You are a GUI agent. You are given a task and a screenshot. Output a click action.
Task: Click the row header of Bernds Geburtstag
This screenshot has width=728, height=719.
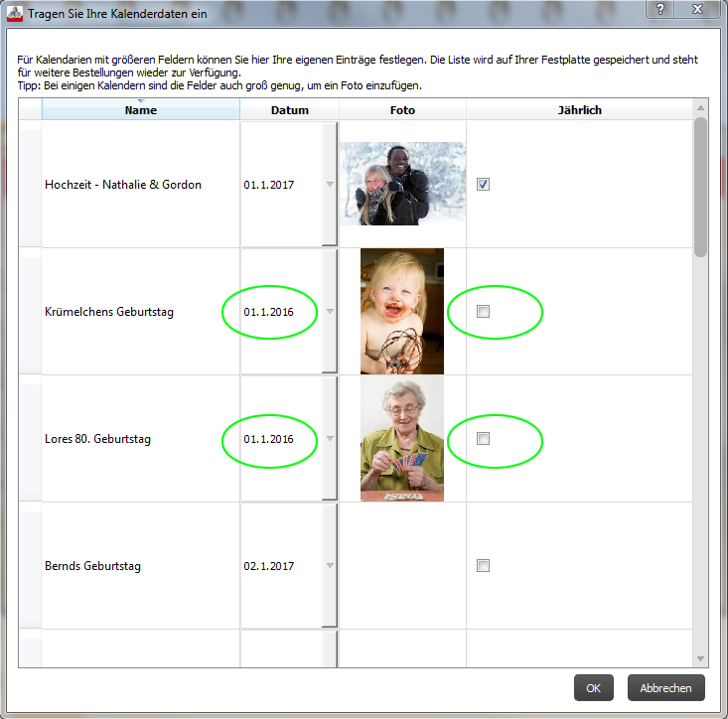(30, 566)
